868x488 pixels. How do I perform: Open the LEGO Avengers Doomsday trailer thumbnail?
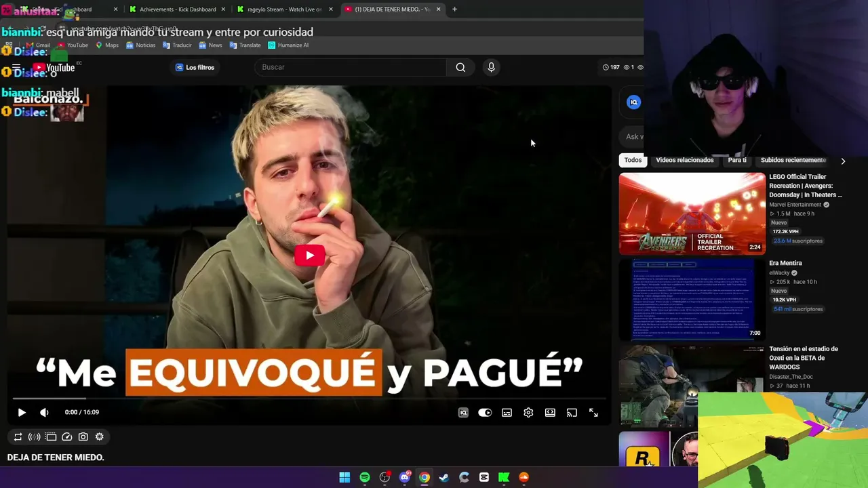pyautogui.click(x=692, y=213)
